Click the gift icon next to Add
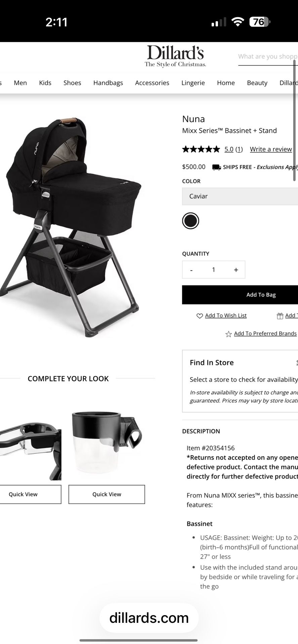298x644 pixels. (x=280, y=316)
